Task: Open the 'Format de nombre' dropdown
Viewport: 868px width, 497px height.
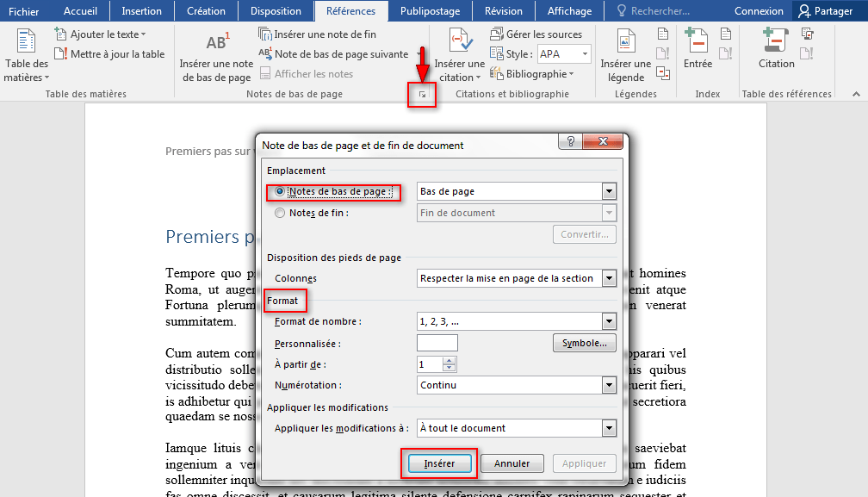Action: pos(609,321)
